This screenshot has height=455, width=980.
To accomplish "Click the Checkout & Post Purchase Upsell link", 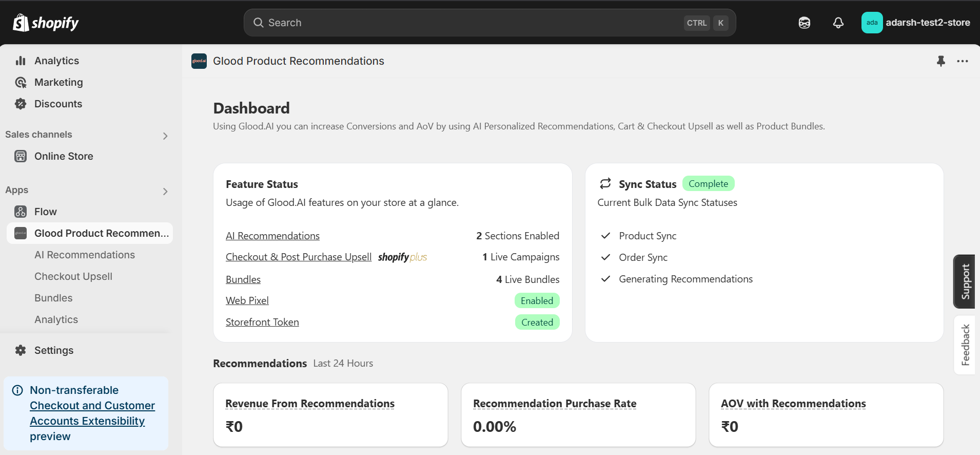I will pyautogui.click(x=299, y=257).
